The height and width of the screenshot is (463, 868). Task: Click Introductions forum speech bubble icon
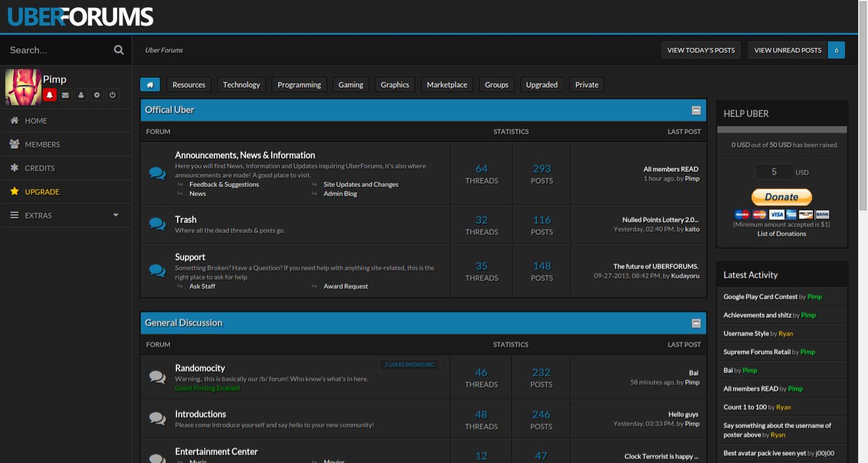coord(157,418)
